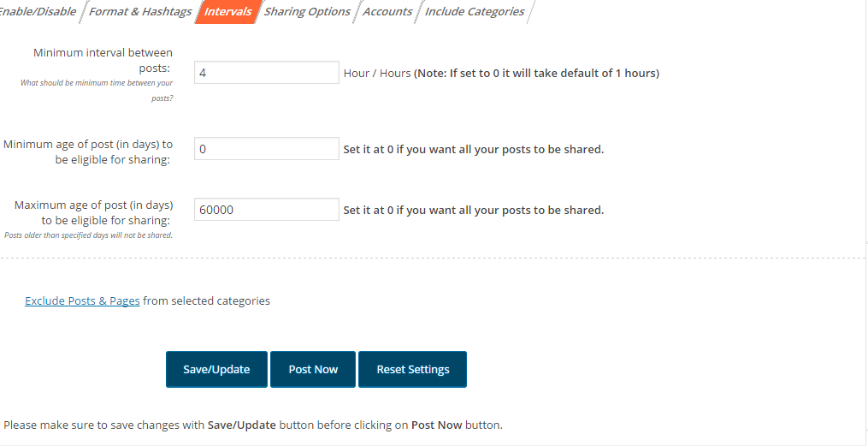
Task: Click the maximum age field showing 60000
Action: pos(266,210)
